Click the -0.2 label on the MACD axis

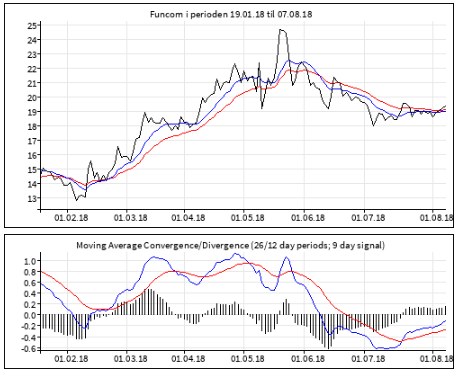tap(28, 326)
